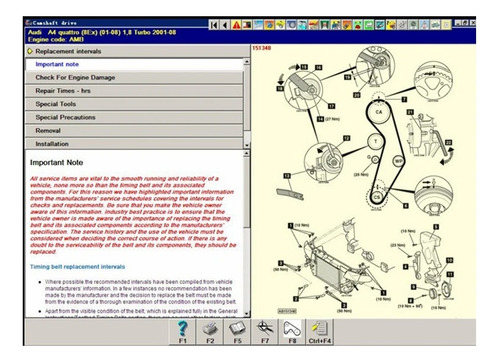Click section list scrollbar down arrow
500x362 pixels.
247,145
